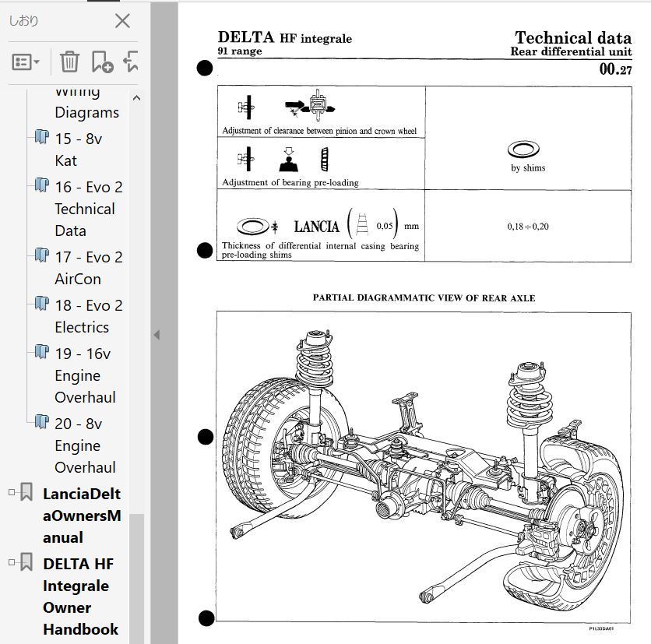
Task: Open the bookmark options dropdown menu
Action: (x=26, y=62)
